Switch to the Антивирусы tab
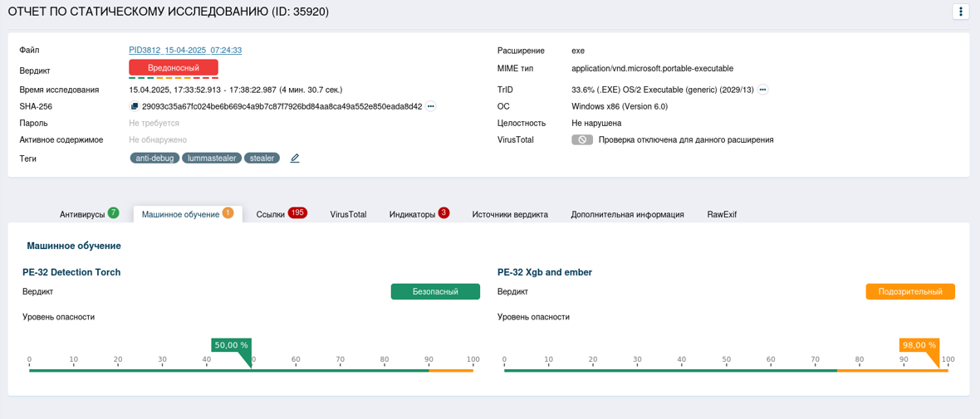Screen dimensions: 980x419 [82, 214]
